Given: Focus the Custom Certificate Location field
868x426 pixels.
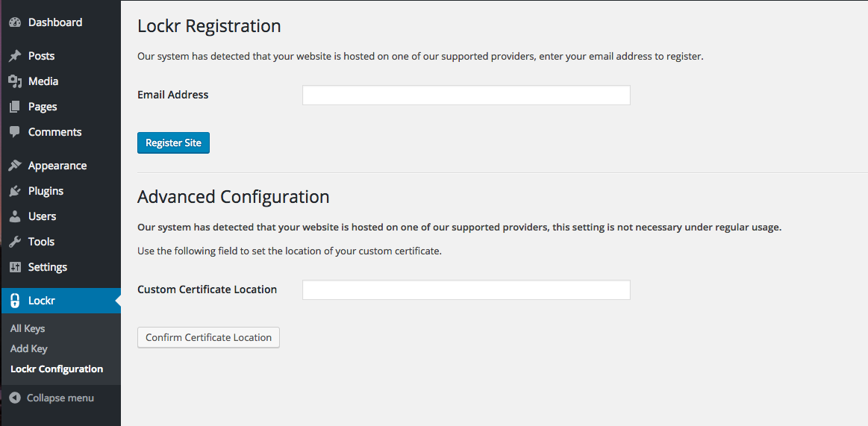Looking at the screenshot, I should click(466, 290).
